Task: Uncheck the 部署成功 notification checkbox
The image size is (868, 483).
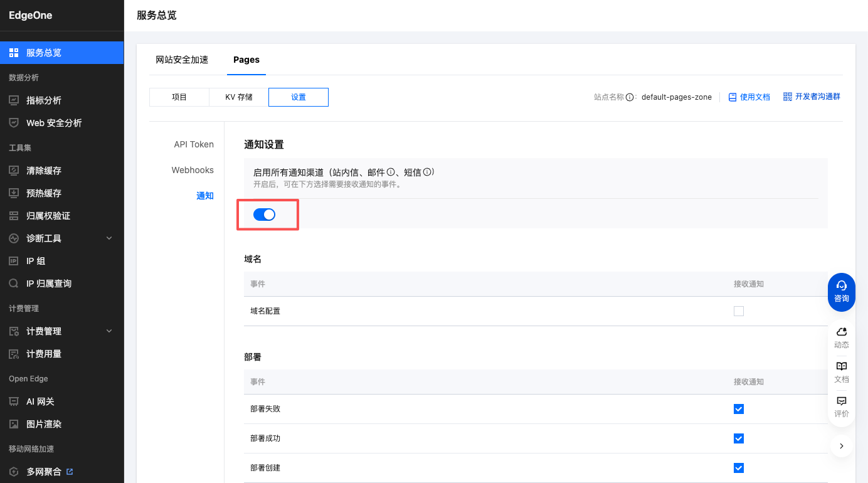Action: click(x=738, y=438)
